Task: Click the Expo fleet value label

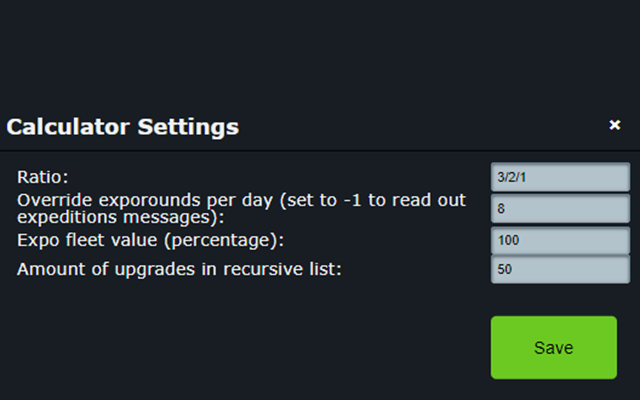Action: pyautogui.click(x=150, y=240)
